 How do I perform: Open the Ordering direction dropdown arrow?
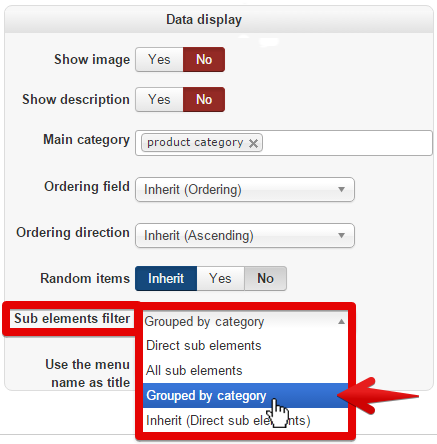pos(341,235)
